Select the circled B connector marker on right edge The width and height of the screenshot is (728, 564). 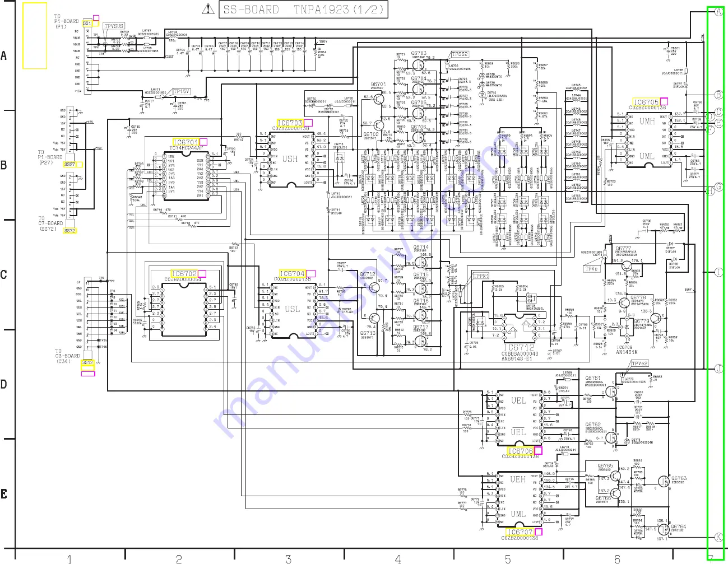point(719,95)
